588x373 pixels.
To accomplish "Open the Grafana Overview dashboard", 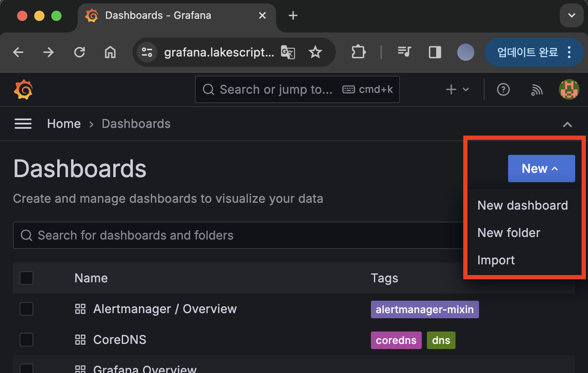I will point(145,369).
